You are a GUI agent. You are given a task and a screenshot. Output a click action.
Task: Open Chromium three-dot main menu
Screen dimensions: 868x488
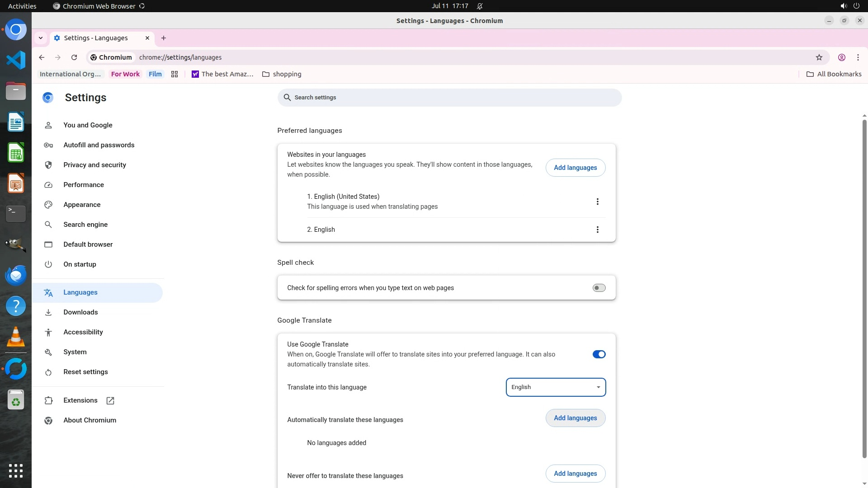coord(858,57)
